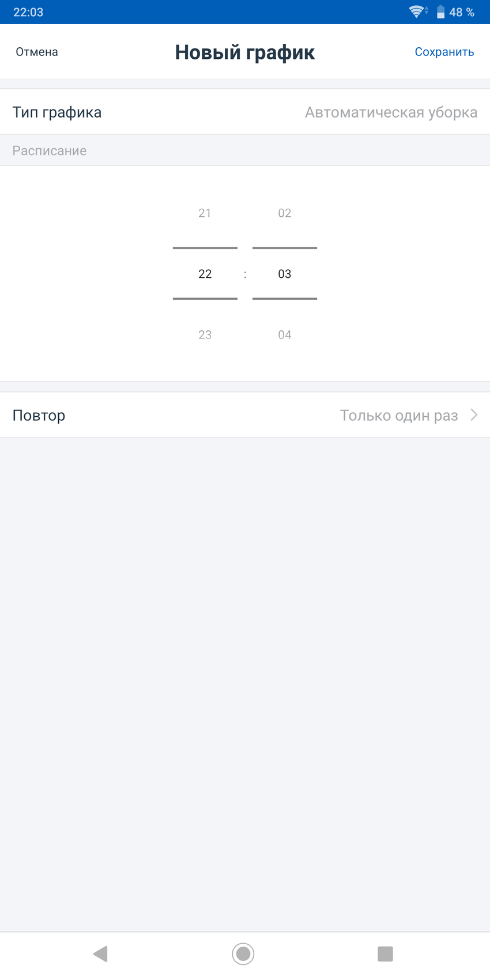490x980 pixels.
Task: Tap the Новый график screen title
Action: [x=245, y=52]
